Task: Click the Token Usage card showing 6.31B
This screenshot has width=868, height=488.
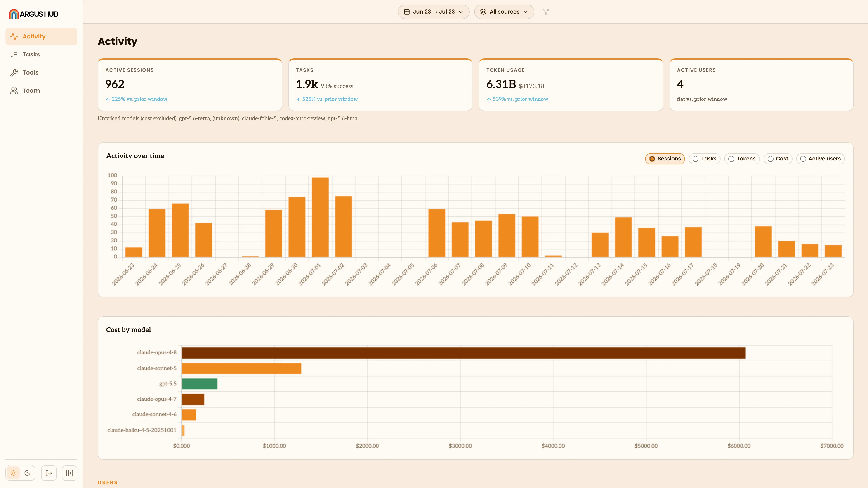Action: [571, 85]
